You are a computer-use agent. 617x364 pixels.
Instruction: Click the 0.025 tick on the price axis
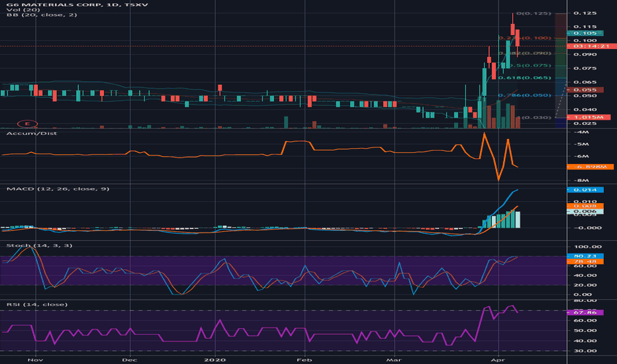[585, 123]
